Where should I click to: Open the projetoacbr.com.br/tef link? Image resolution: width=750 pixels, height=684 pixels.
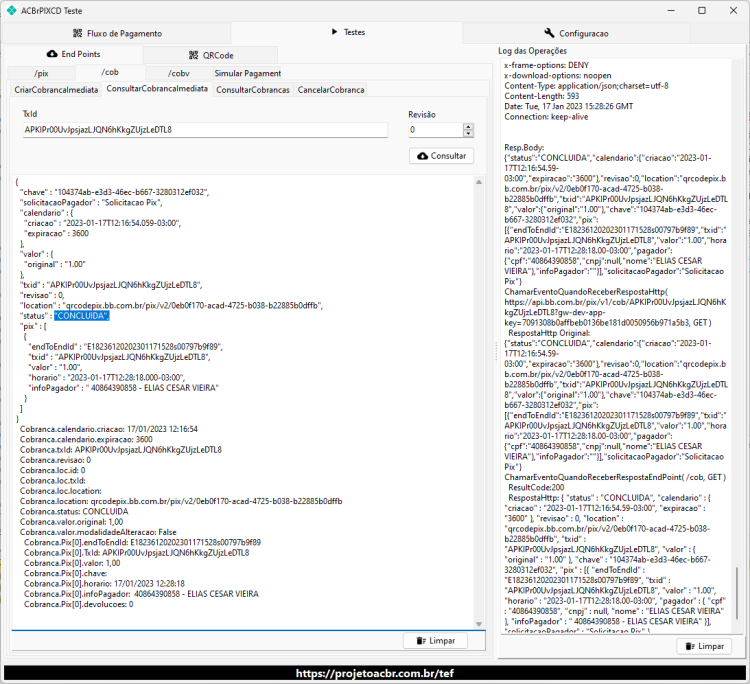[x=375, y=673]
